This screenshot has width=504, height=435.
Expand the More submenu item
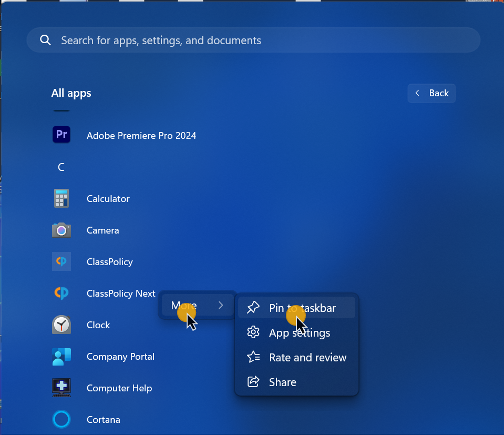pyautogui.click(x=197, y=306)
